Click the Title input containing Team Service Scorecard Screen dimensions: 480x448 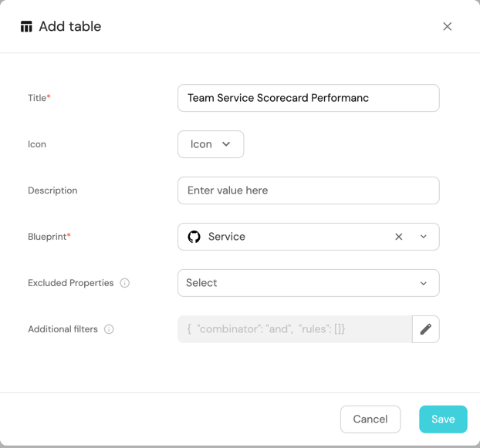[308, 98]
